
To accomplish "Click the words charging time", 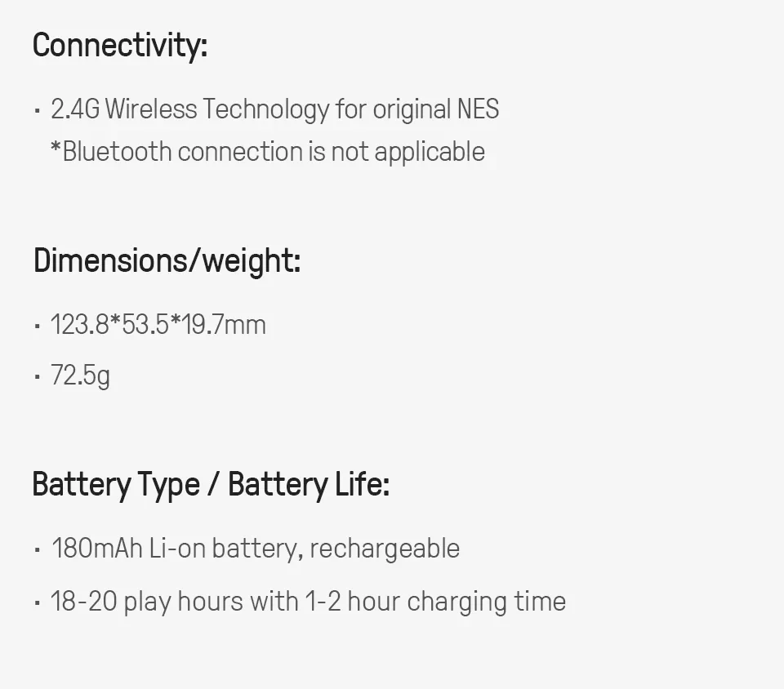I will coord(486,602).
